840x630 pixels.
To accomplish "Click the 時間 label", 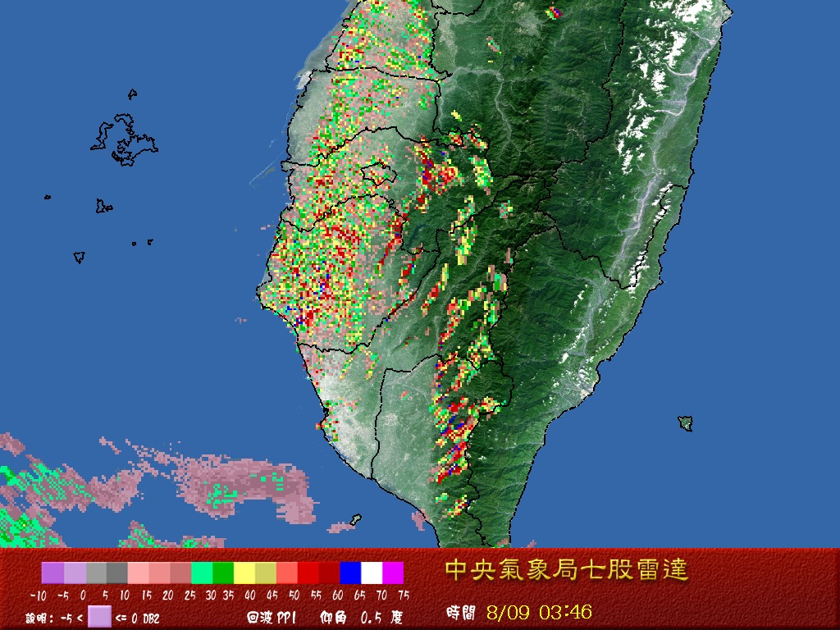I will (461, 613).
